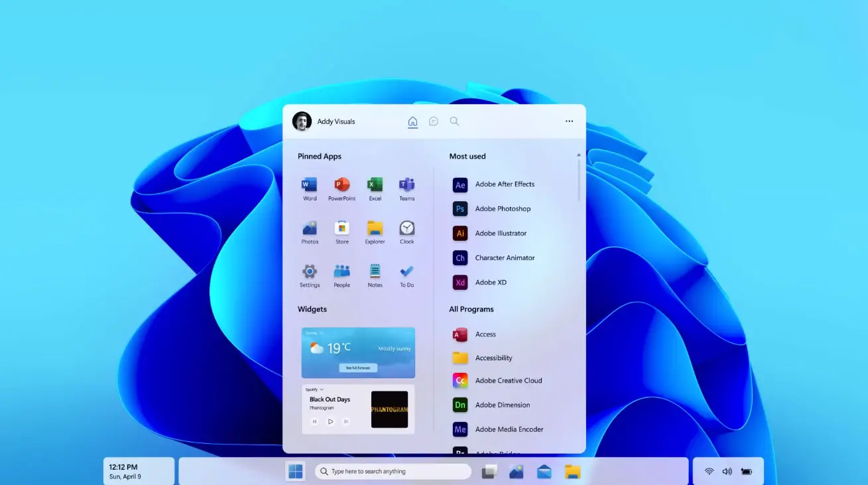Open Access in All Programs
The height and width of the screenshot is (485, 868).
475,334
